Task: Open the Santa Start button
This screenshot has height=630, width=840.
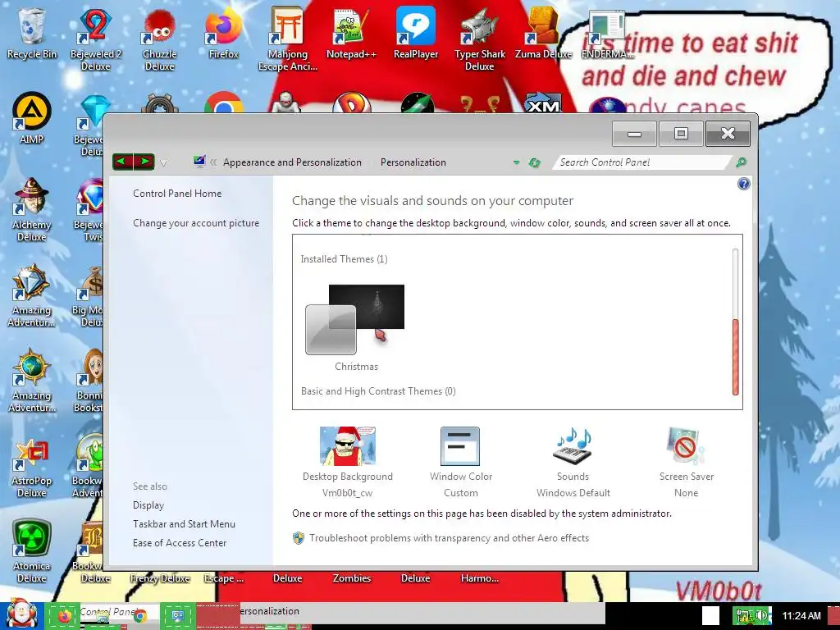Action: point(21,614)
